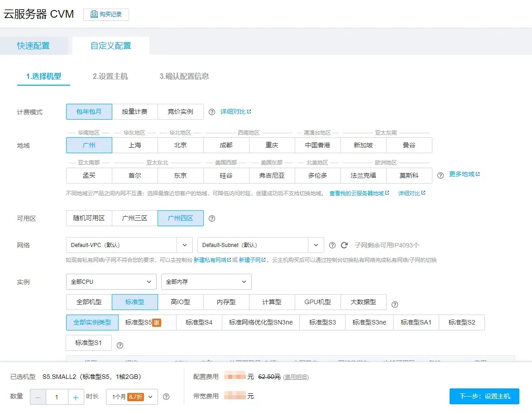Open the 购买记录 purchase records button

pyautogui.click(x=106, y=14)
